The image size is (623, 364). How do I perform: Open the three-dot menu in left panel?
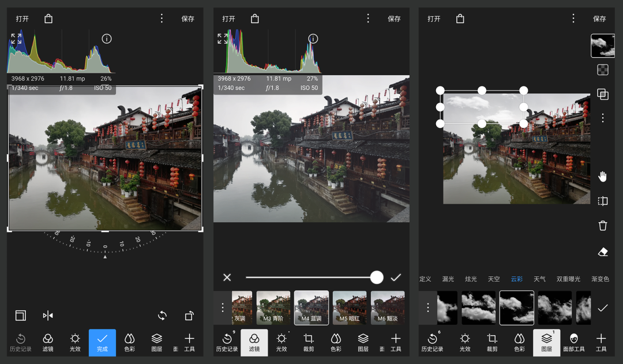(x=162, y=18)
